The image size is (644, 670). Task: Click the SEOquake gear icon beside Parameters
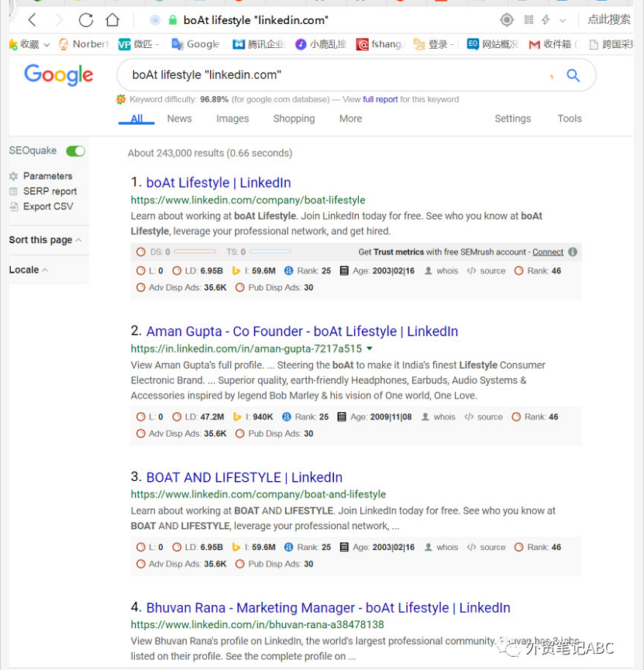pyautogui.click(x=14, y=176)
